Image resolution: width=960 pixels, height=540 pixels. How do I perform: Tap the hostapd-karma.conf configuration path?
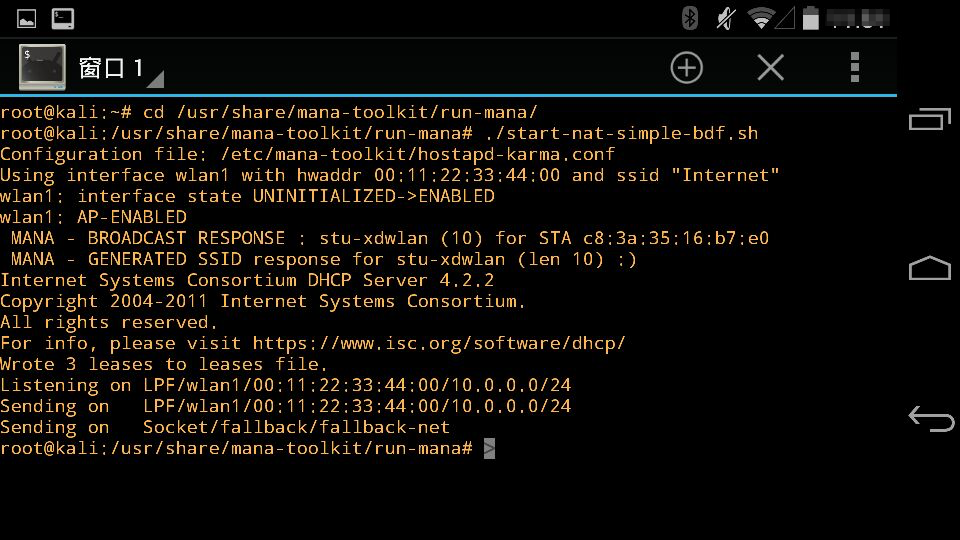[418, 154]
